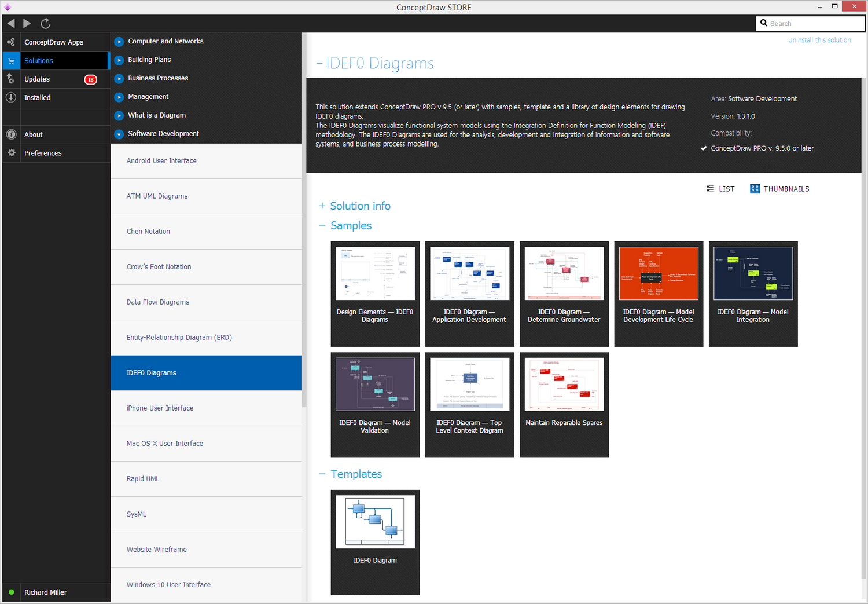Open Updates in the sidebar
868x604 pixels.
point(37,79)
